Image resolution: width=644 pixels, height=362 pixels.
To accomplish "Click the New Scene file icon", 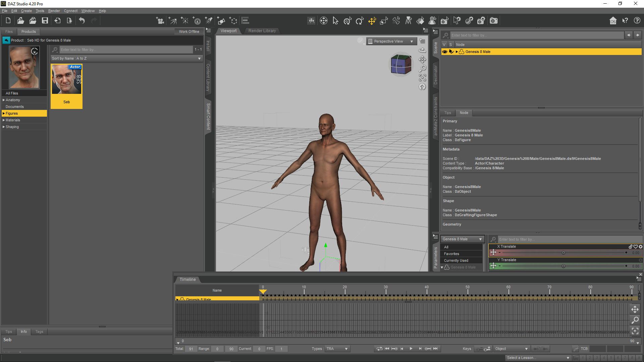I will tap(8, 21).
